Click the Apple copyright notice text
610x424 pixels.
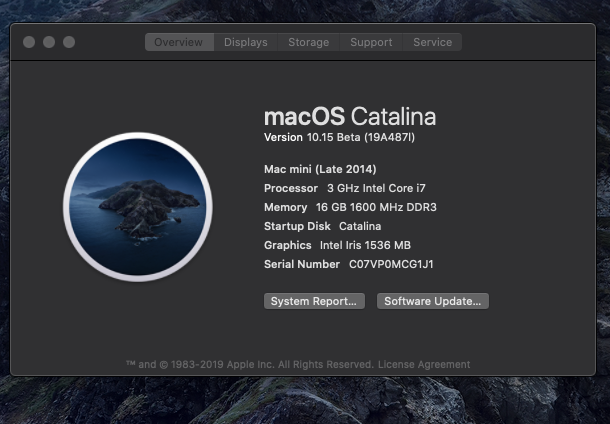pyautogui.click(x=250, y=364)
